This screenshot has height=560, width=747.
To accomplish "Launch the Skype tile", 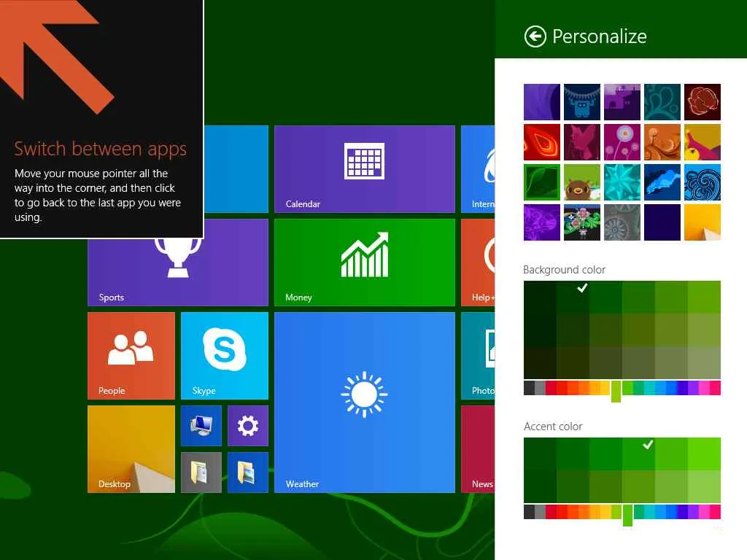I will [225, 356].
